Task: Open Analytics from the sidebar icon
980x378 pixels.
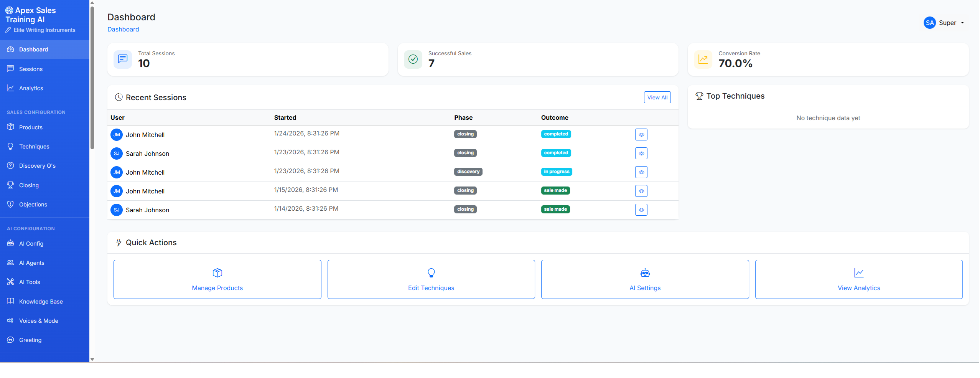Action: tap(10, 88)
